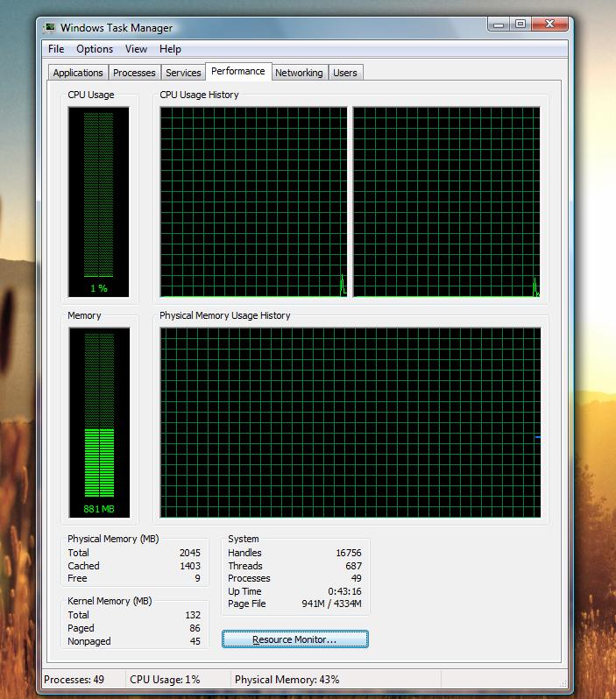
Task: Click the Physical Memory (MB) group label
Action: click(113, 539)
